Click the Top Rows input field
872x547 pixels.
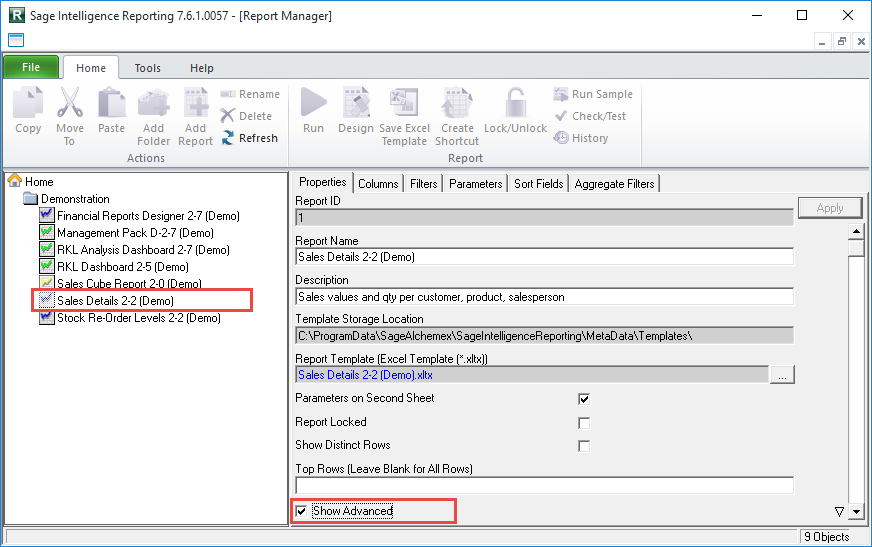pos(544,486)
